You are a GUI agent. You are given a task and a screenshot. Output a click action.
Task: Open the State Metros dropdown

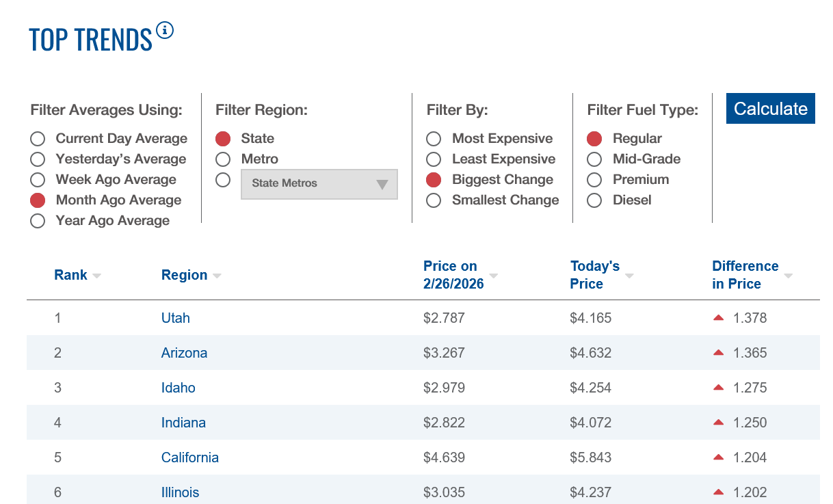[319, 184]
